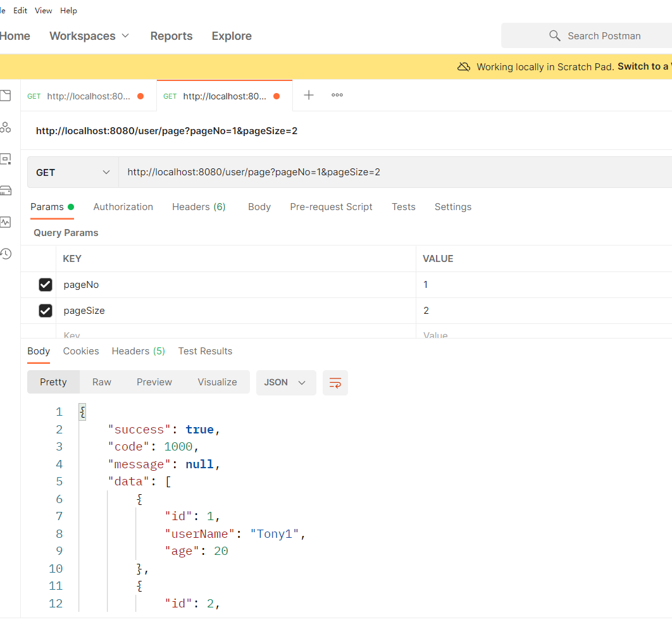Click the Query Params heading

(x=66, y=233)
